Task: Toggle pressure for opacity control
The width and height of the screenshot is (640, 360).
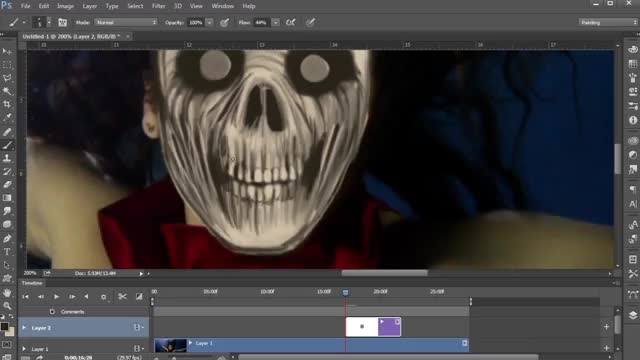Action: click(x=224, y=22)
